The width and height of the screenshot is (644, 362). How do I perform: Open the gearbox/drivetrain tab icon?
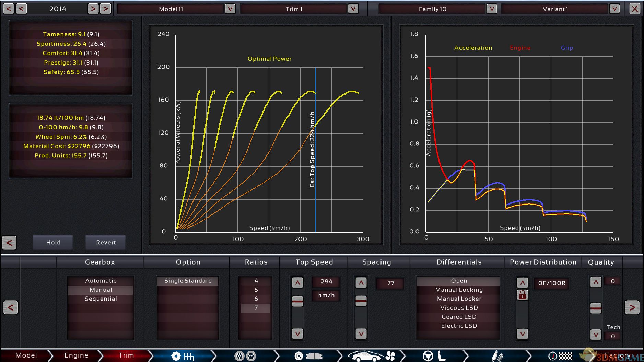point(182,356)
